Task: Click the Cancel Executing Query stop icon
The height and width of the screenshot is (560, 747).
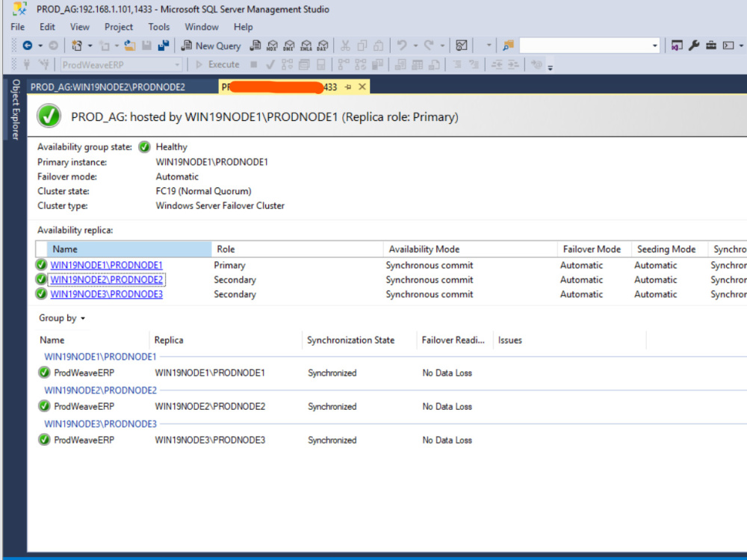Action: [253, 64]
